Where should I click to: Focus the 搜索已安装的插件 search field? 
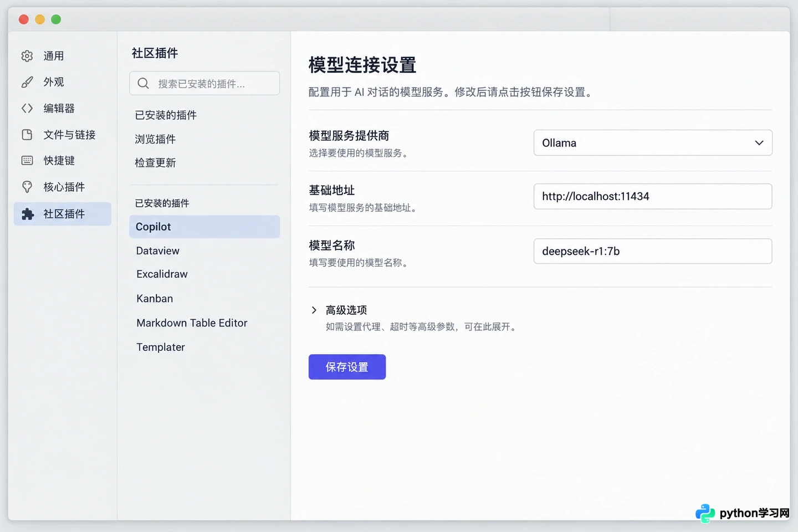204,84
